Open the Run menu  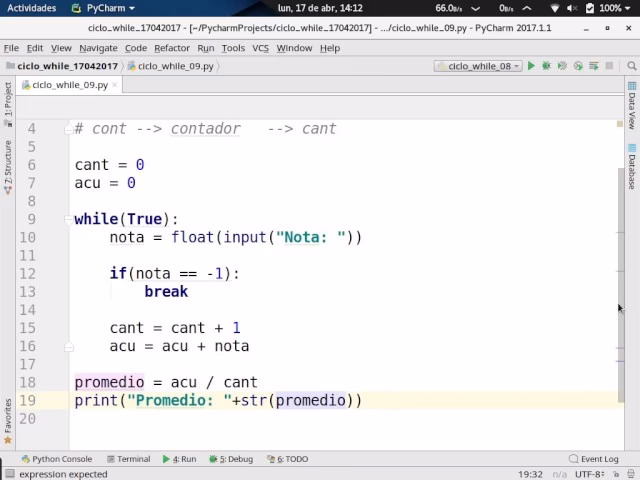(206, 48)
